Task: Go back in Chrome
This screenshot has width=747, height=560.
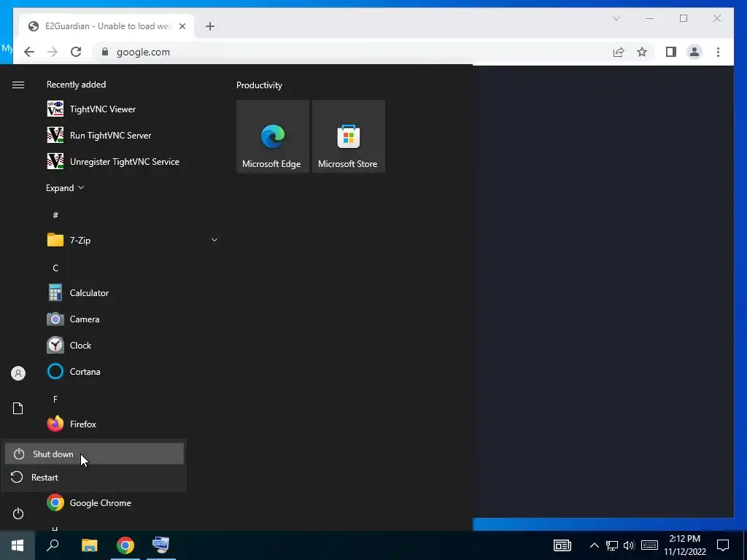Action: [x=29, y=52]
